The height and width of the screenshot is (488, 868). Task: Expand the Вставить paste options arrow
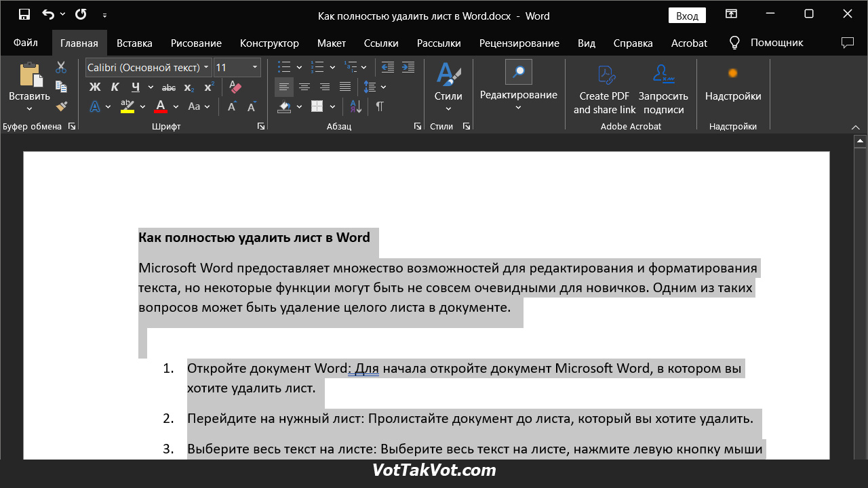tap(29, 109)
